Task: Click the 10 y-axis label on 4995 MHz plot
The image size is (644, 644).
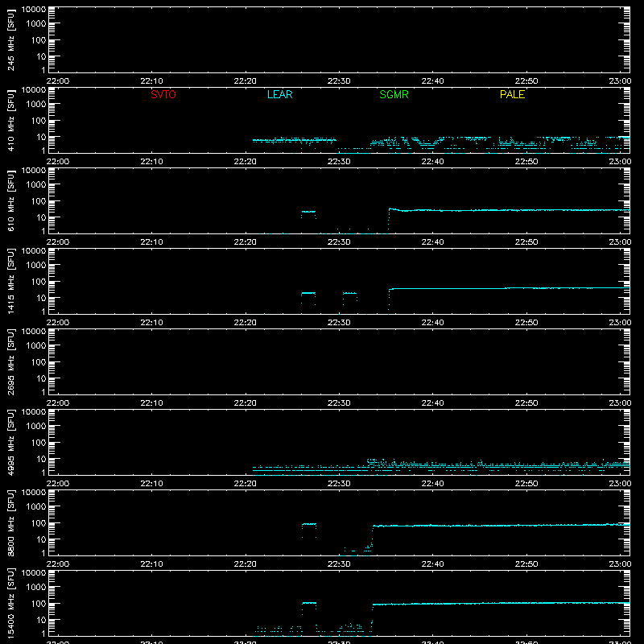Action: click(42, 459)
